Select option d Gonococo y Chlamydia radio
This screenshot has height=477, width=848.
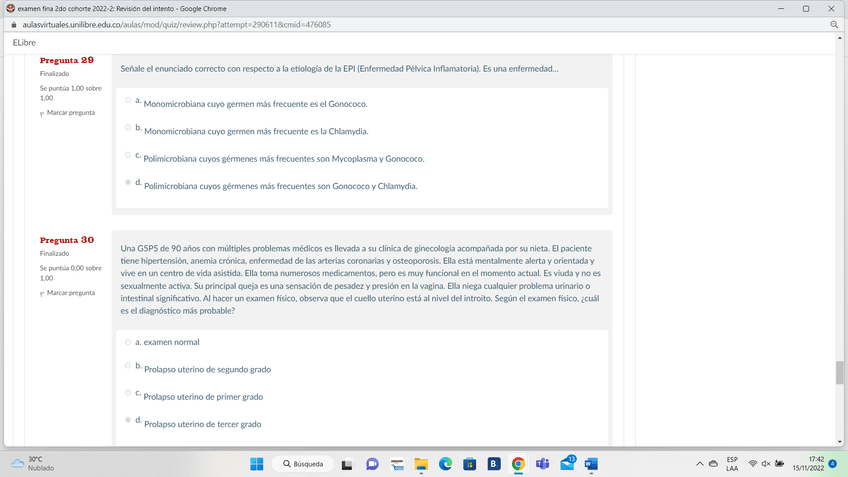128,182
